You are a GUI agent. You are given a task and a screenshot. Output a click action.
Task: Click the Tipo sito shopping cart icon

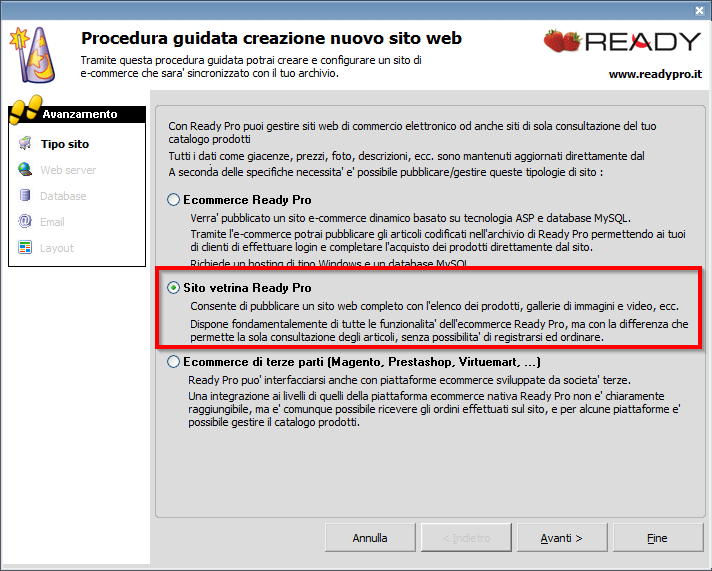point(25,144)
